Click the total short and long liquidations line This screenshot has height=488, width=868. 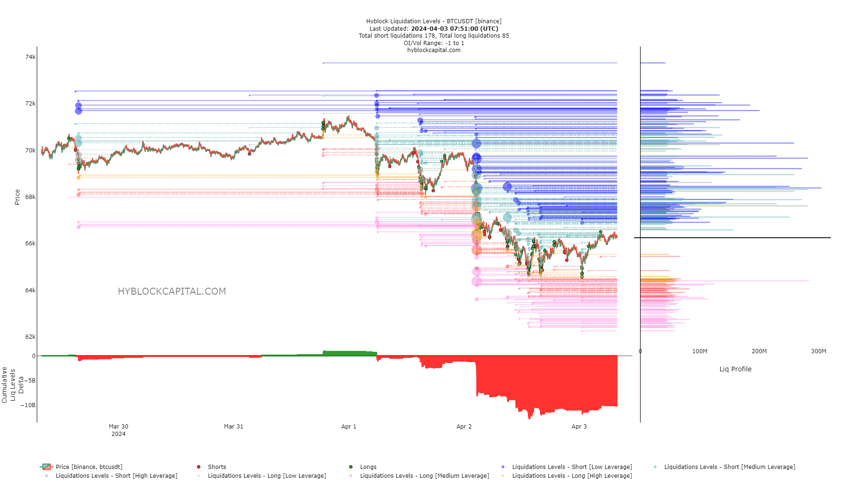[434, 36]
